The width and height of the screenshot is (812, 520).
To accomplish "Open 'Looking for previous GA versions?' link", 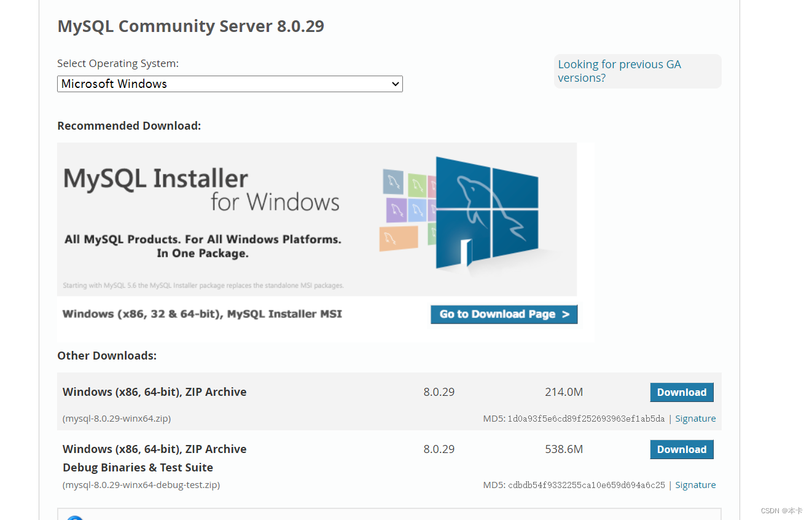I will 619,71.
